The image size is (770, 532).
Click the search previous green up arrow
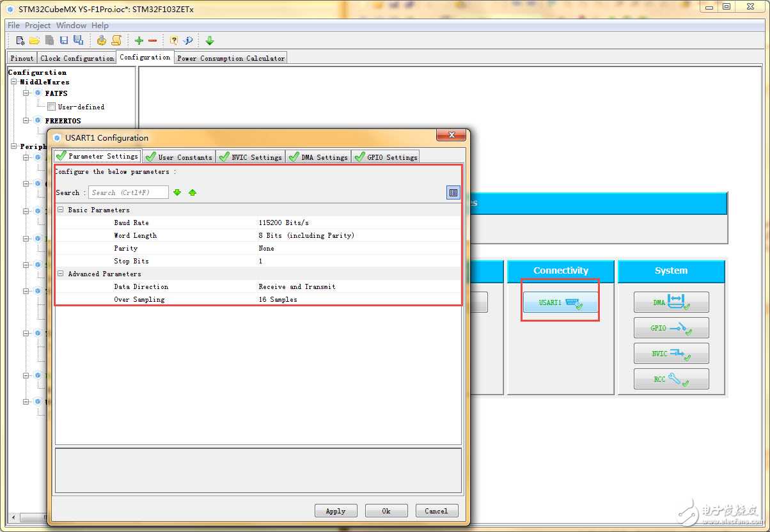(192, 192)
